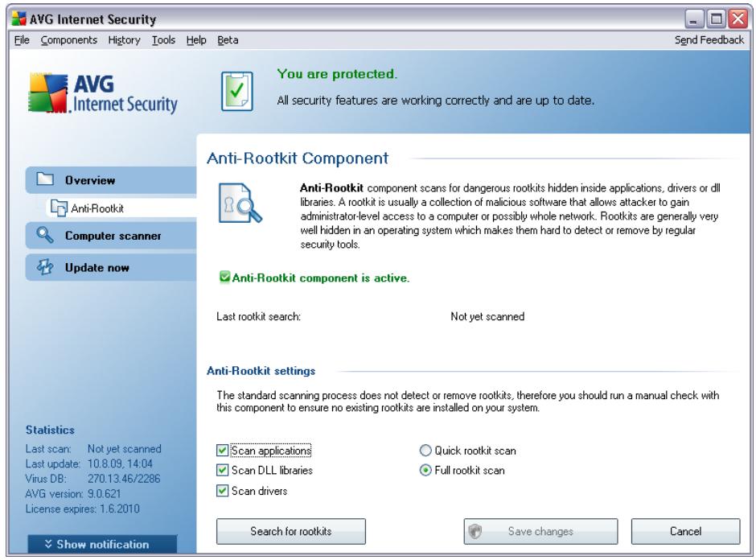Open Computer scanner section
This screenshot has width=756, height=560.
click(111, 236)
